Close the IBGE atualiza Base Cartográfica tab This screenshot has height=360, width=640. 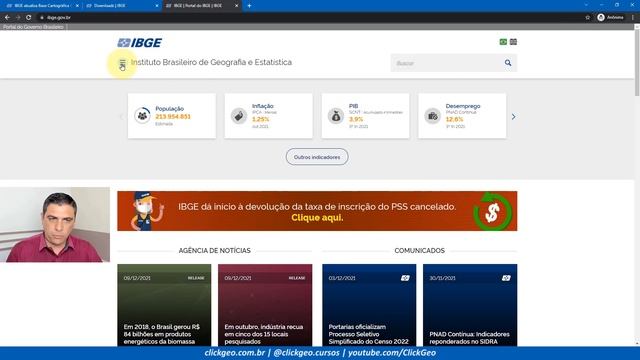click(x=77, y=6)
